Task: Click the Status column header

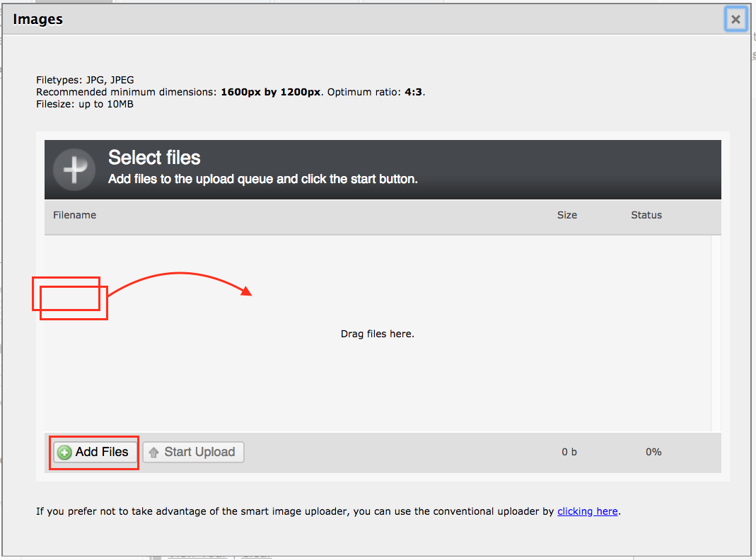Action: (646, 215)
